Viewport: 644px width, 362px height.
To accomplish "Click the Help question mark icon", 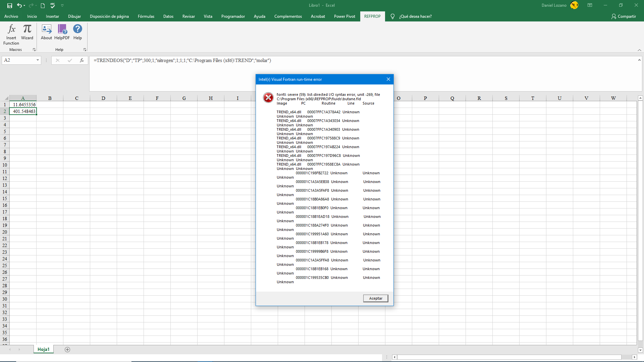I will pyautogui.click(x=77, y=29).
